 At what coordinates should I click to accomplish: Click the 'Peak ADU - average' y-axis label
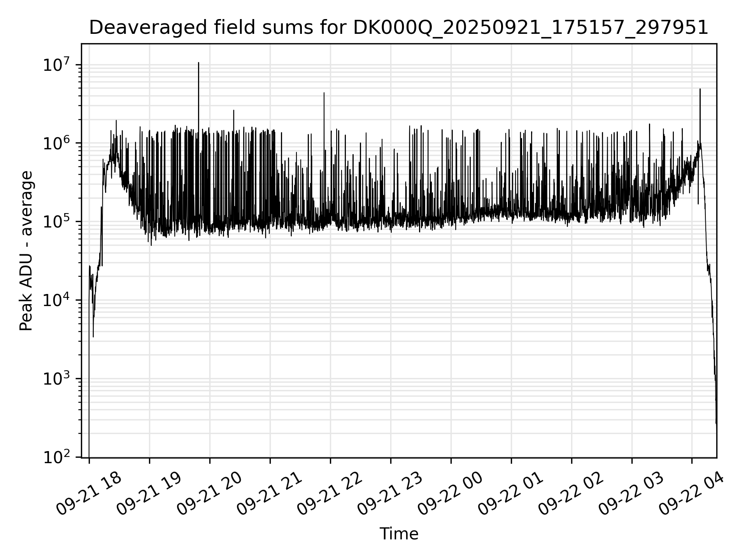click(26, 251)
